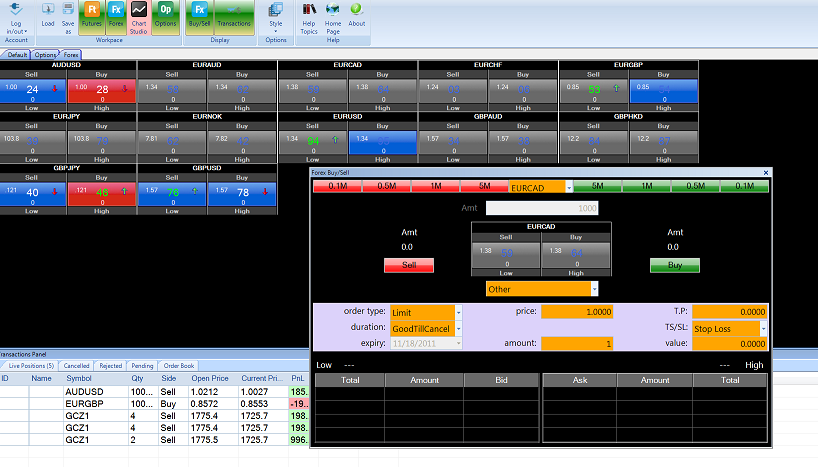Click the T.P. input field

tap(729, 312)
